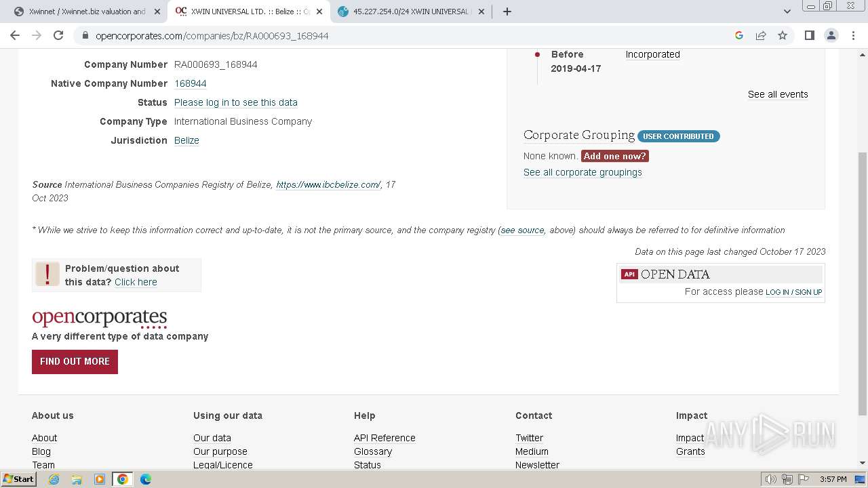
Task: Visit the ibcbelize.com source link
Action: point(329,184)
